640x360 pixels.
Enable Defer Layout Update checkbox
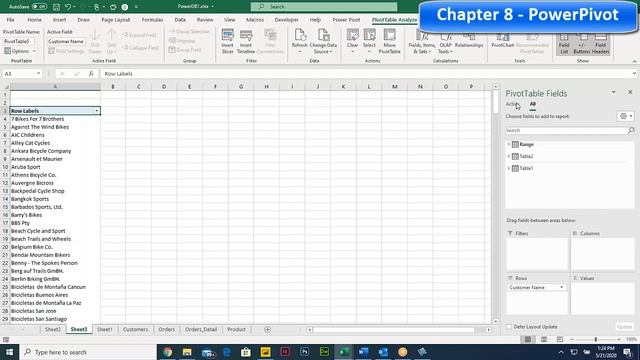pos(509,327)
